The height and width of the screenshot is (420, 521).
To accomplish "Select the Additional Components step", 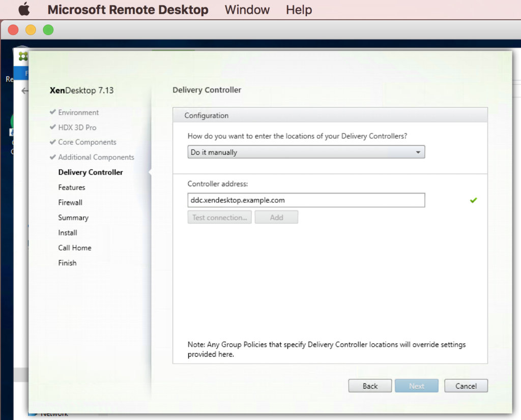I will (x=96, y=158).
